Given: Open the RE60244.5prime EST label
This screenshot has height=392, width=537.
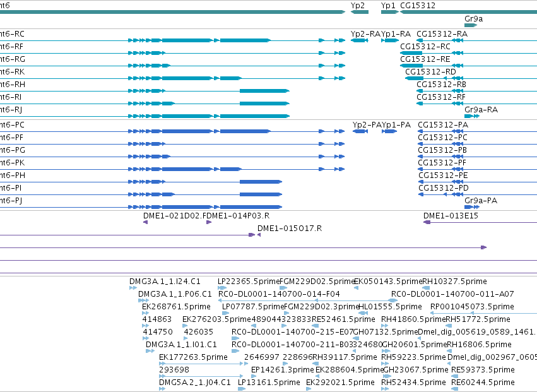Looking at the screenshot, I should click(483, 383).
